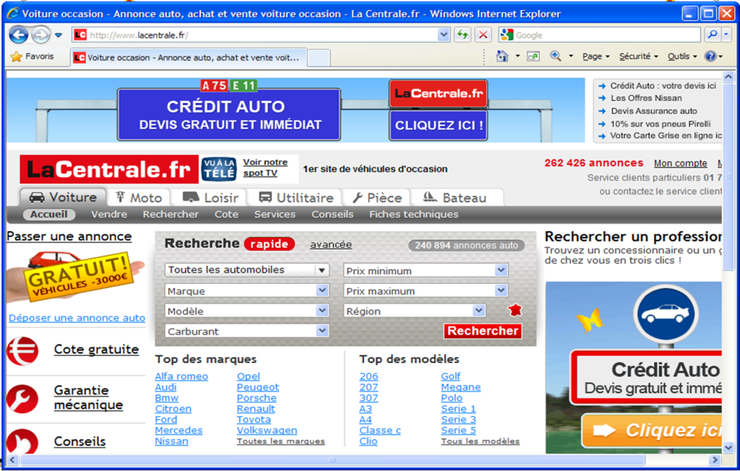The width and height of the screenshot is (740, 471).
Task: Click the vertical scrollbar down arrow
Action: 728,447
